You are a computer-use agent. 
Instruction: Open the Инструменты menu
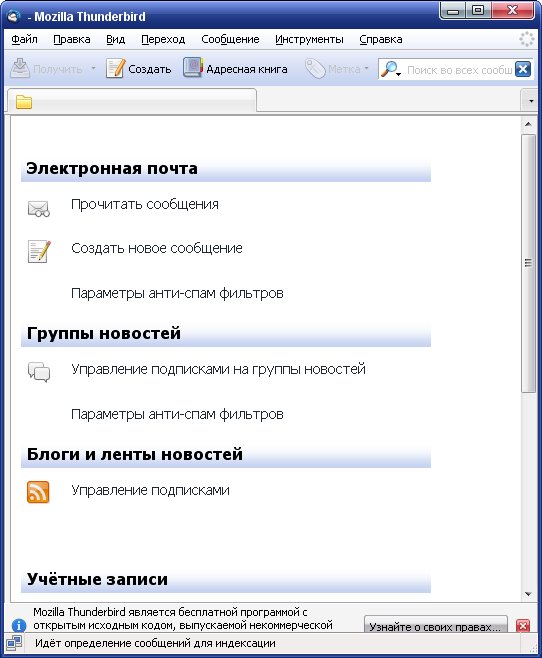[309, 39]
